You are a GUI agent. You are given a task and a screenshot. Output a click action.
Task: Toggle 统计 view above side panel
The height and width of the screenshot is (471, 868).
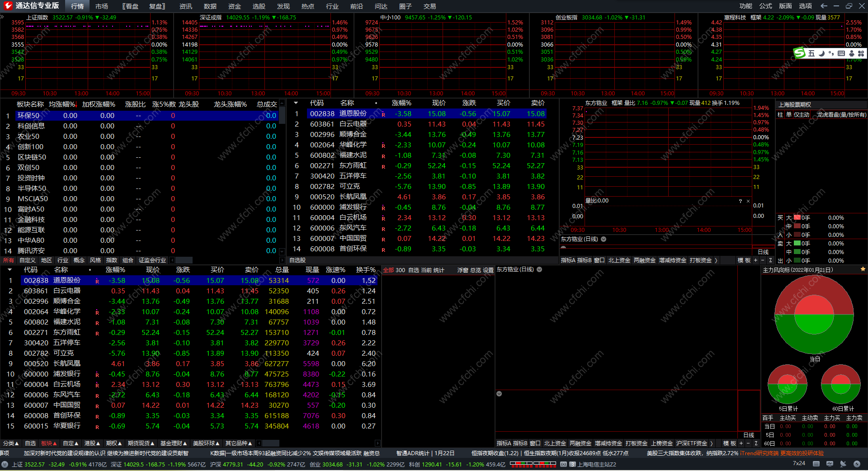(x=439, y=270)
